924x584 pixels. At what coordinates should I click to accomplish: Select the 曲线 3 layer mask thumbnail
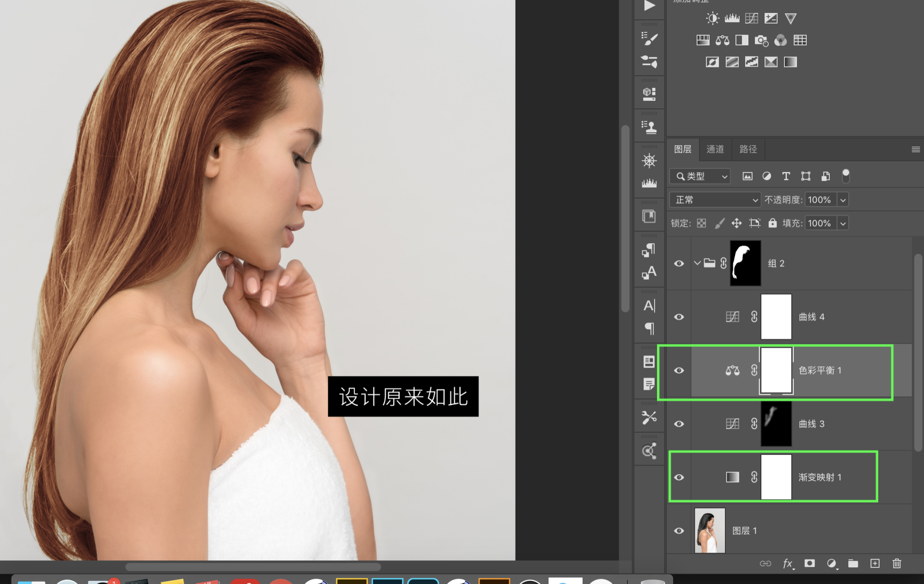(x=776, y=424)
